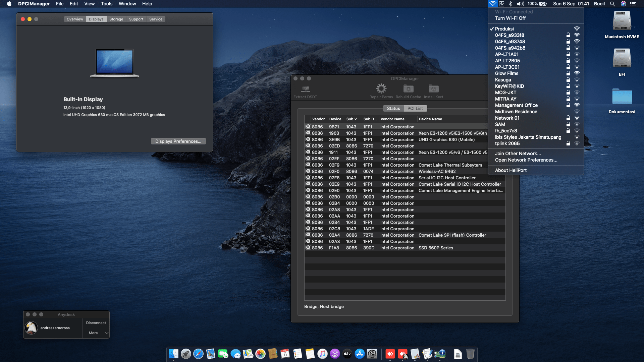This screenshot has height=362, width=644.
Task: Open the Apple menu
Action: click(x=9, y=4)
